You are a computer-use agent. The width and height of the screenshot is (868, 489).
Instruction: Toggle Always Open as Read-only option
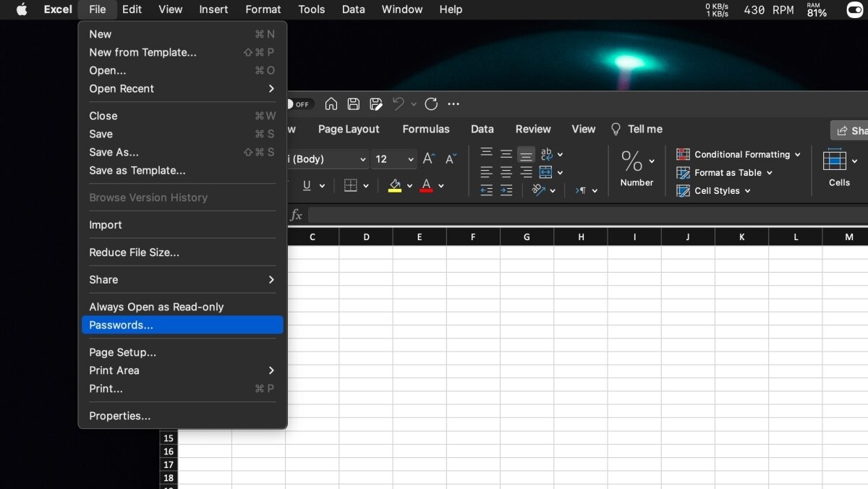point(156,307)
